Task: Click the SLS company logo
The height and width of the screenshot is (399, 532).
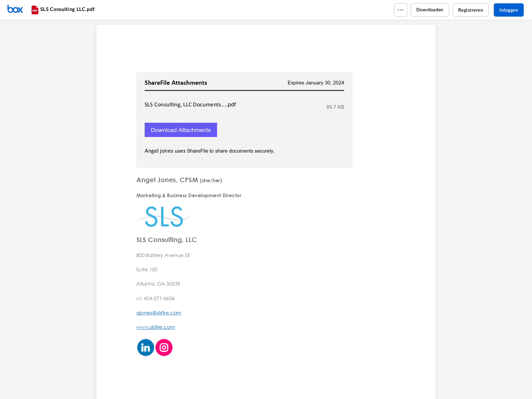Action: 164,216
